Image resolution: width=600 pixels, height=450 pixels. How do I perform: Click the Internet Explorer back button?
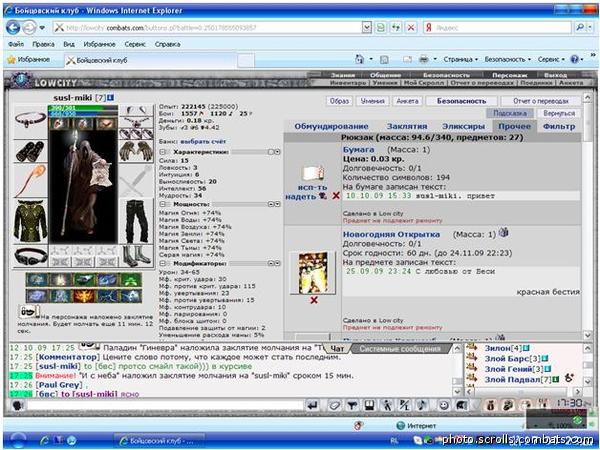pos(13,28)
